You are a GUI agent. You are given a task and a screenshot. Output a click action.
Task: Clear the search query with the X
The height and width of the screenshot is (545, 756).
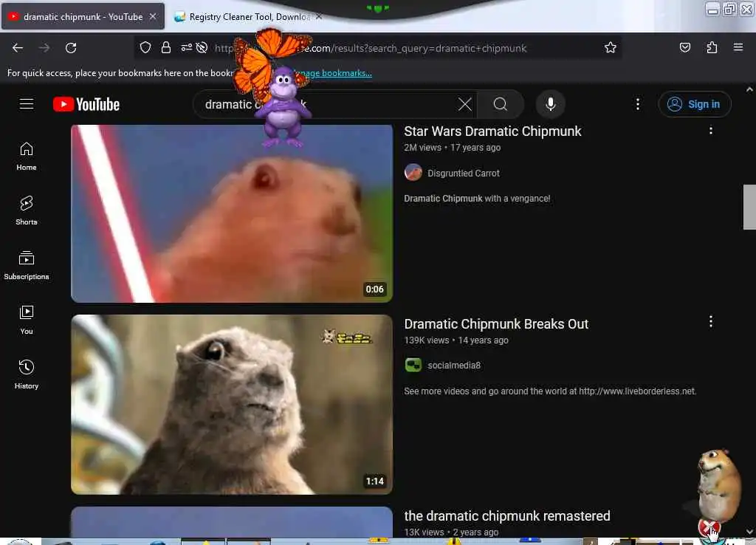click(465, 104)
